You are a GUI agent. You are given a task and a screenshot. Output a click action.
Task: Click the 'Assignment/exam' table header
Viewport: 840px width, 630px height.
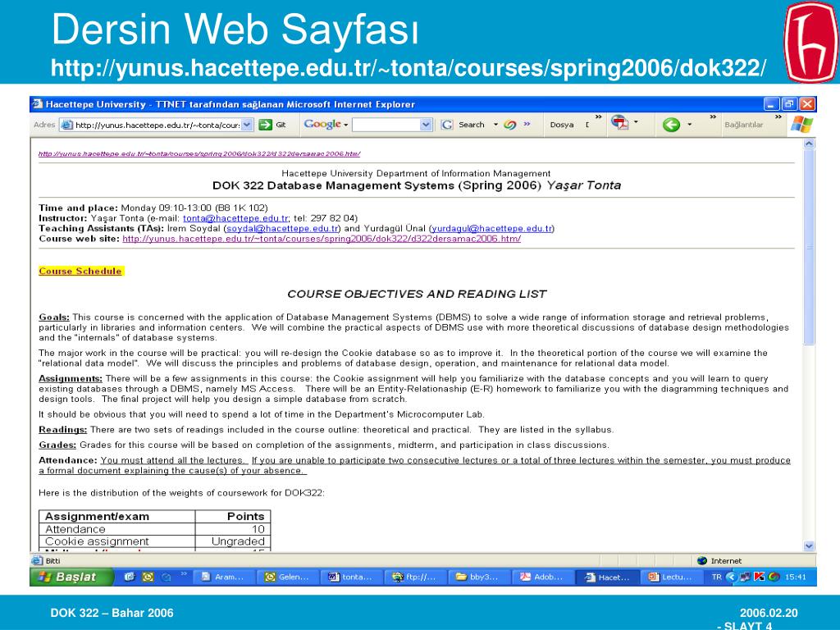[117, 517]
